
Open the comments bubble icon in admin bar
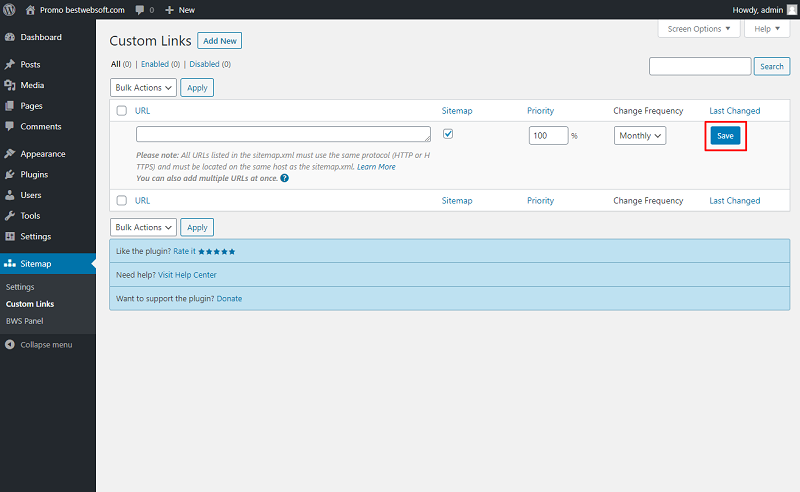(140, 10)
